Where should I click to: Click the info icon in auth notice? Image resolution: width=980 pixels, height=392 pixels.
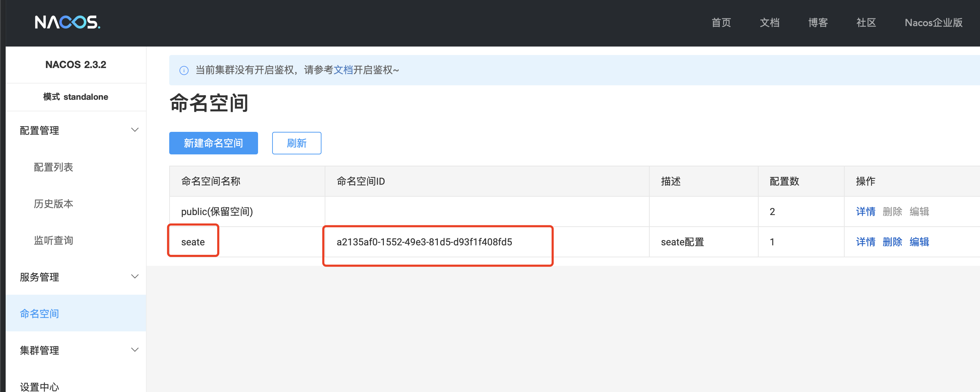click(184, 71)
